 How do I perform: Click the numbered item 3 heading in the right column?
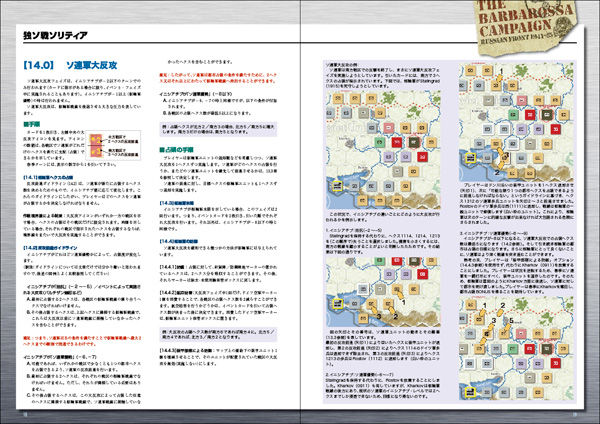[494, 233]
